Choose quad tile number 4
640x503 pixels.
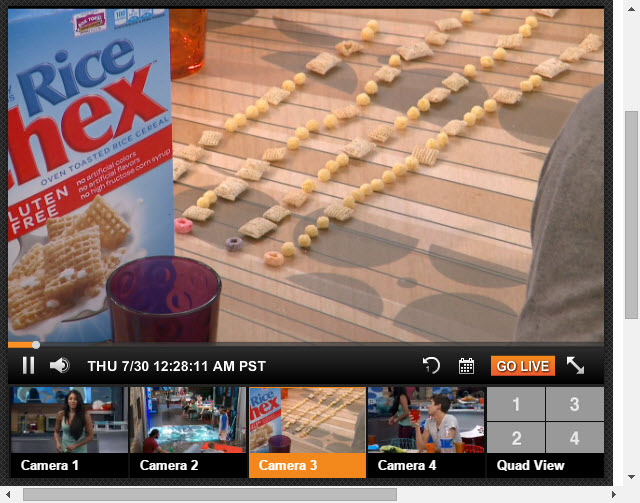click(x=575, y=438)
